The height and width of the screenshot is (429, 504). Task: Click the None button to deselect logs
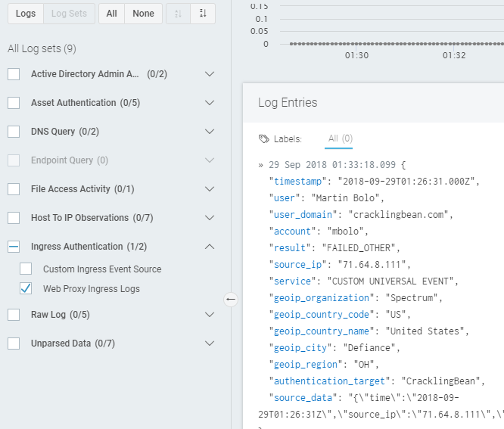pyautogui.click(x=143, y=14)
